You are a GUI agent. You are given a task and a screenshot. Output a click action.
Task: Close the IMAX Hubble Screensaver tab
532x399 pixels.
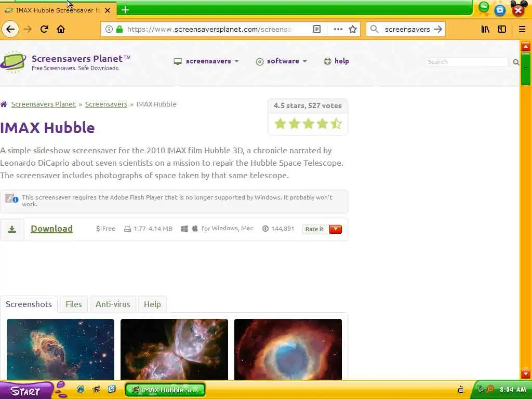tap(108, 10)
